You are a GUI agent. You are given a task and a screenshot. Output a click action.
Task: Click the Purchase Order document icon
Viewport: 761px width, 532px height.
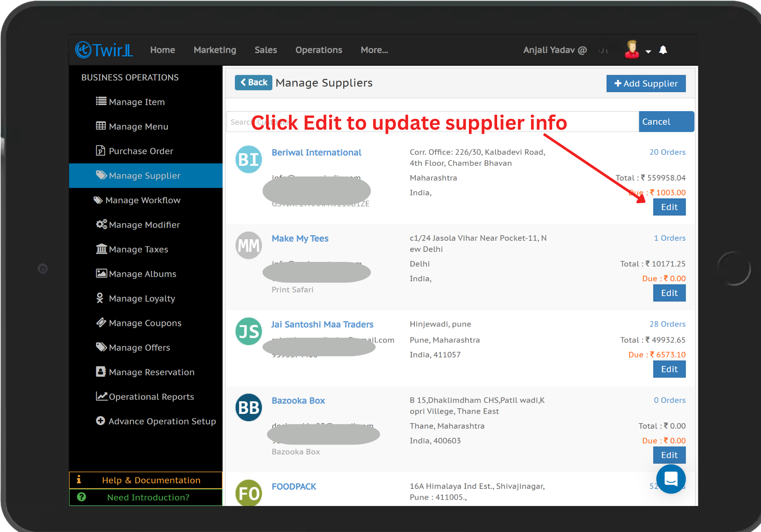point(100,150)
